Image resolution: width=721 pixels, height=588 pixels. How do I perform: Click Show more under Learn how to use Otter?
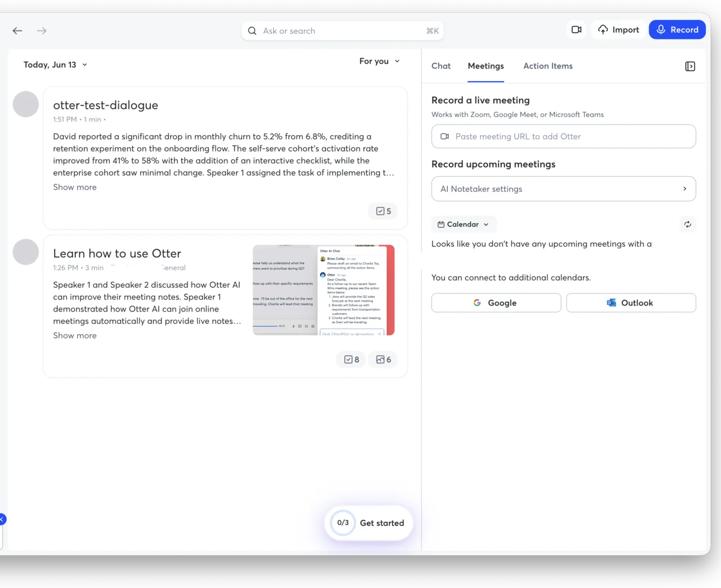coord(75,335)
